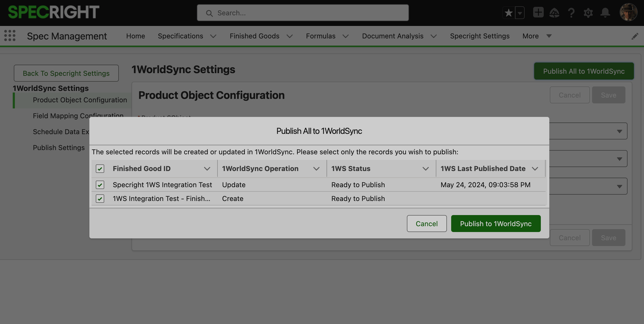Uncheck the Specright 1WS Integration Test row
644x324 pixels.
[x=100, y=185]
